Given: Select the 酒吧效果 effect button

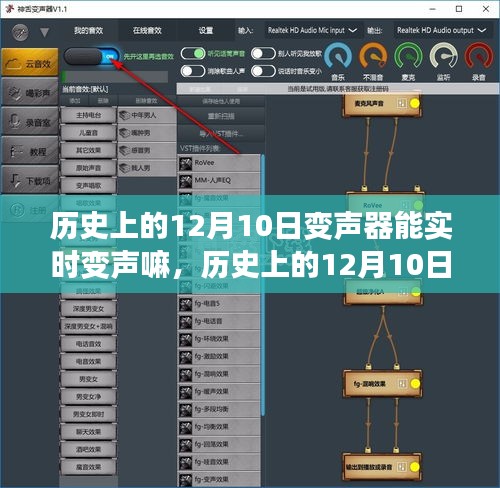Looking at the screenshot, I should tap(88, 449).
